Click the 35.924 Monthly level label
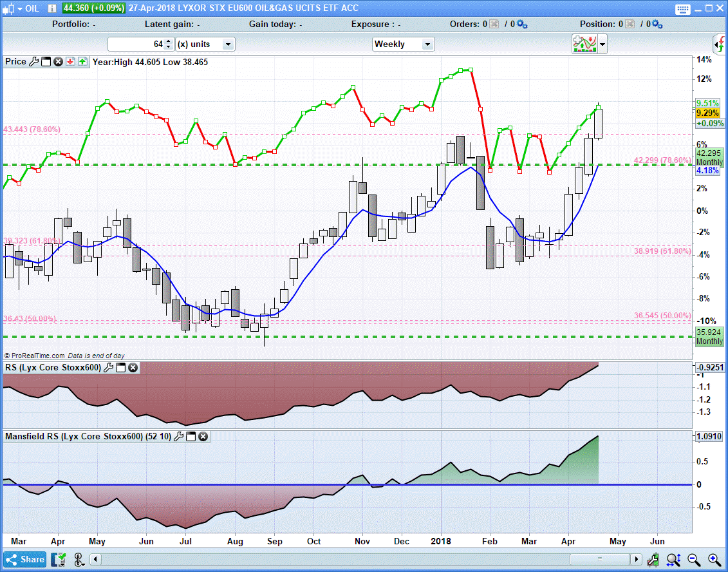Image resolution: width=728 pixels, height=572 pixels. tap(709, 337)
